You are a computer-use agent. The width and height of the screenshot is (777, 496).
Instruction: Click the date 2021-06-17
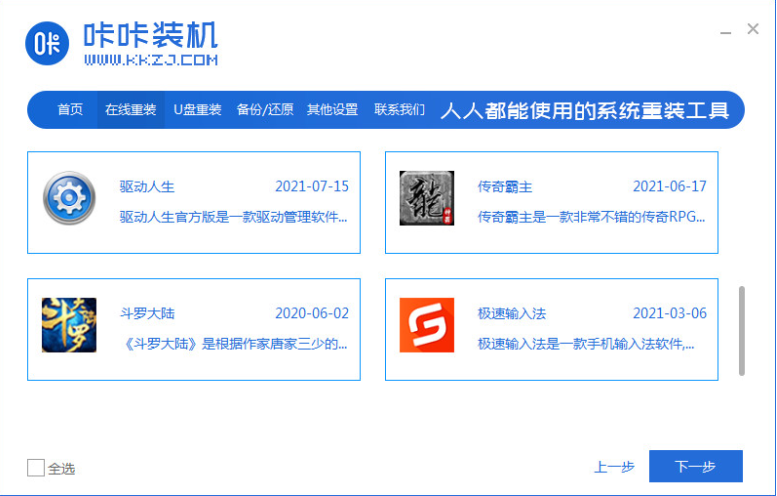[x=670, y=186]
